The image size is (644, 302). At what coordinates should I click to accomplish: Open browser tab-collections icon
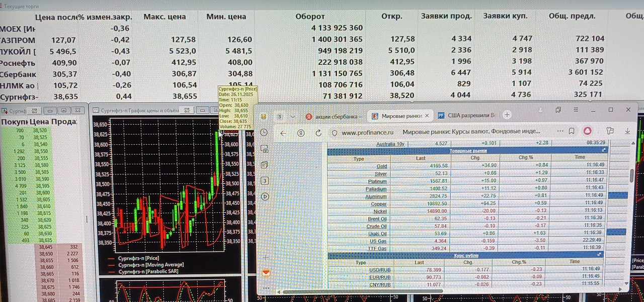coord(558,110)
